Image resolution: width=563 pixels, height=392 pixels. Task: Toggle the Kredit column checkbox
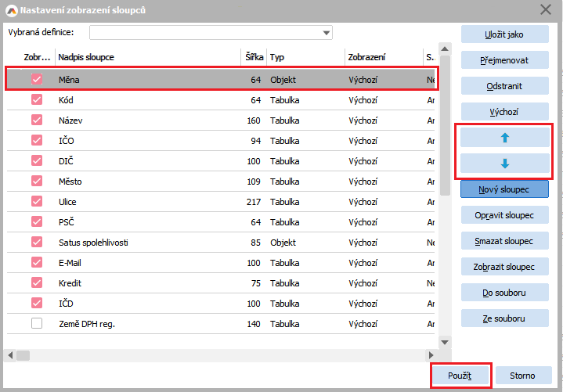[37, 283]
